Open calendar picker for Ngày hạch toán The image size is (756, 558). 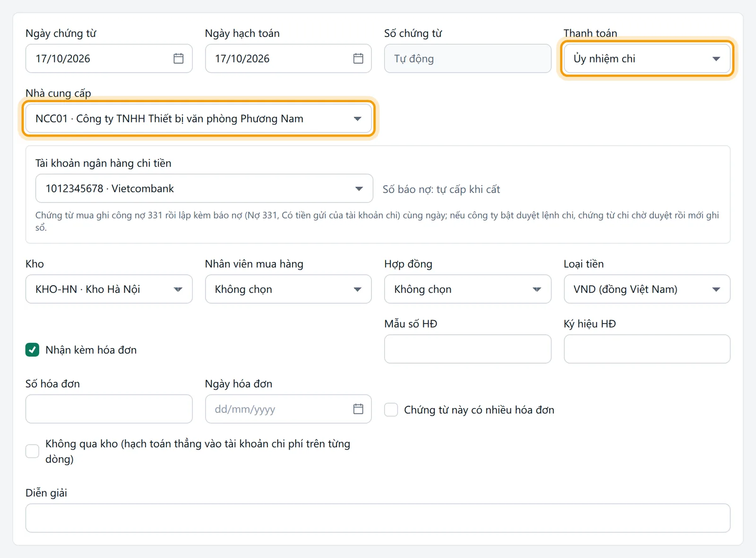[358, 59]
